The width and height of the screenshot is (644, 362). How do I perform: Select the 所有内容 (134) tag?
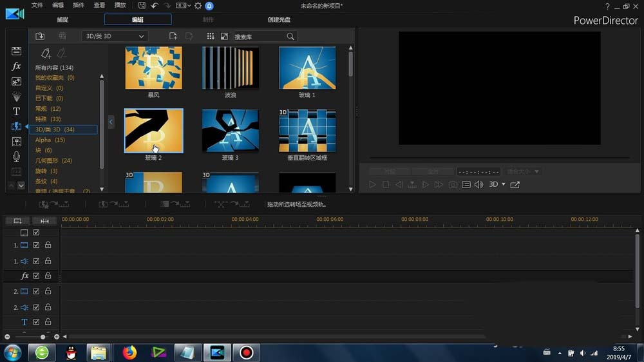[x=54, y=68]
